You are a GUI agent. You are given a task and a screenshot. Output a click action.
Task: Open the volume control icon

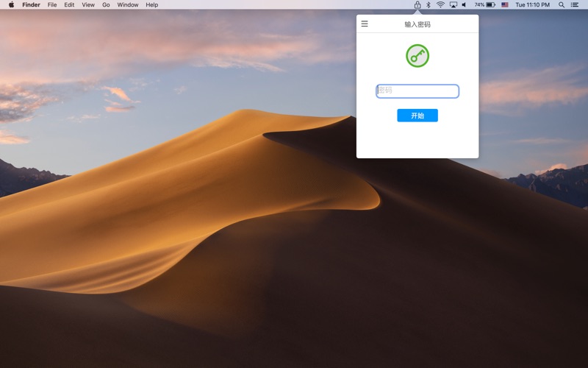465,5
